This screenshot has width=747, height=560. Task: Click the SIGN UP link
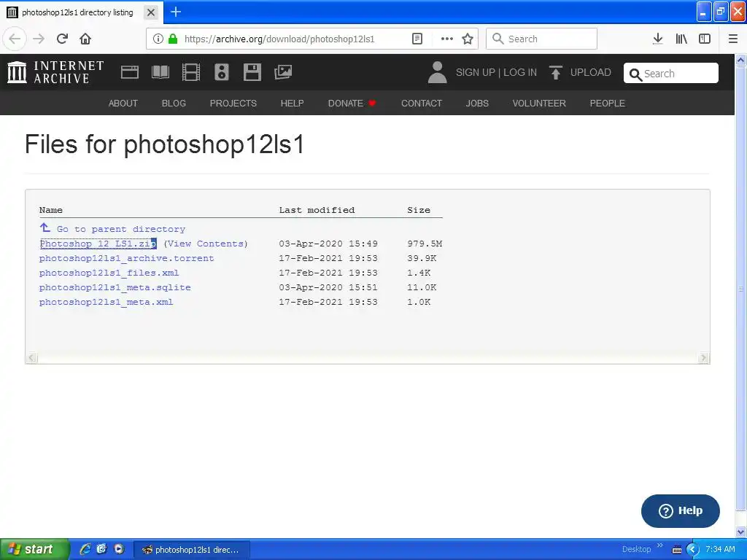tap(476, 72)
